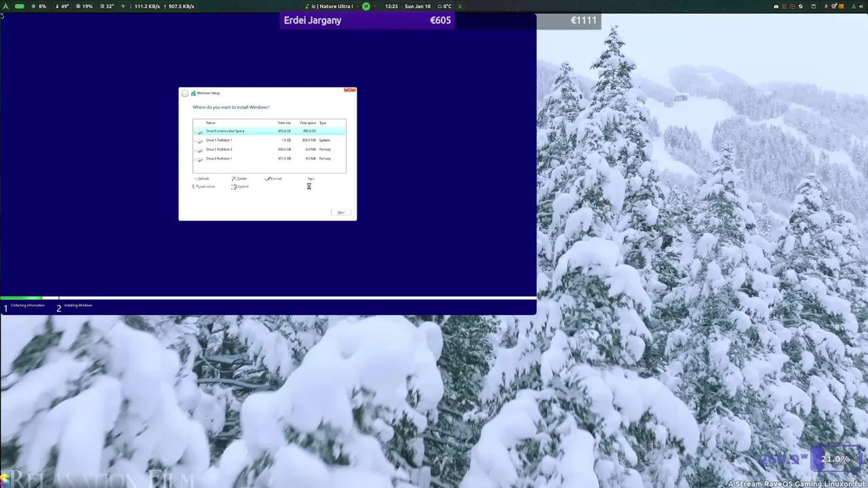This screenshot has height=488, width=868.
Task: Click the network speed 111.2 KB/s indicator
Action: click(143, 6)
